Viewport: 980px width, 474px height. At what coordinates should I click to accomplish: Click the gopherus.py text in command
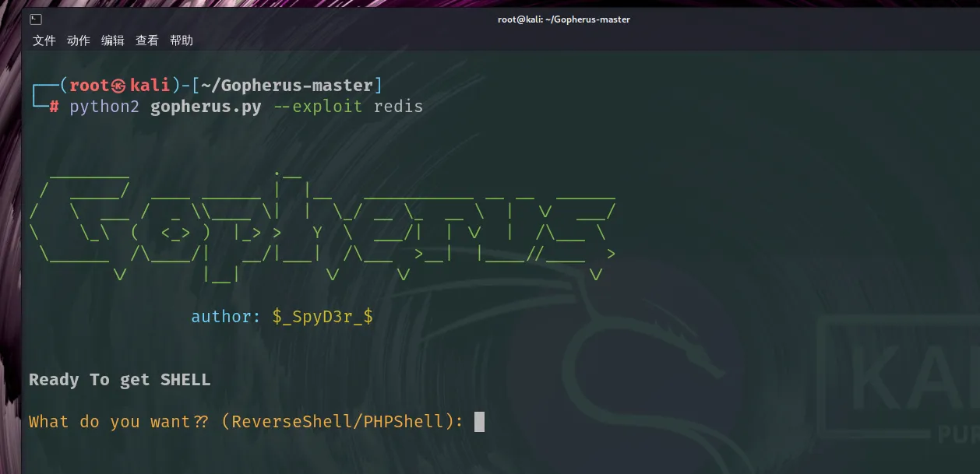pos(206,107)
